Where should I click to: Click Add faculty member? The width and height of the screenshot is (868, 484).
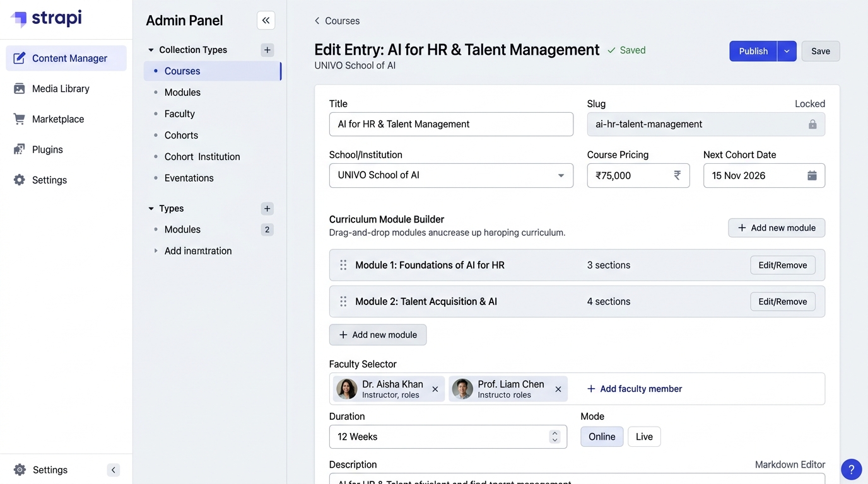[x=635, y=389]
